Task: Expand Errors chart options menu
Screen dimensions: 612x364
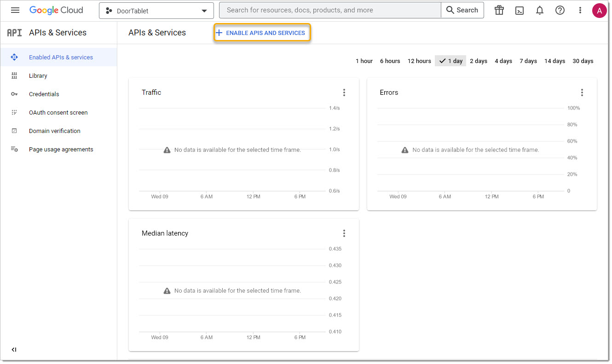Action: [x=582, y=92]
